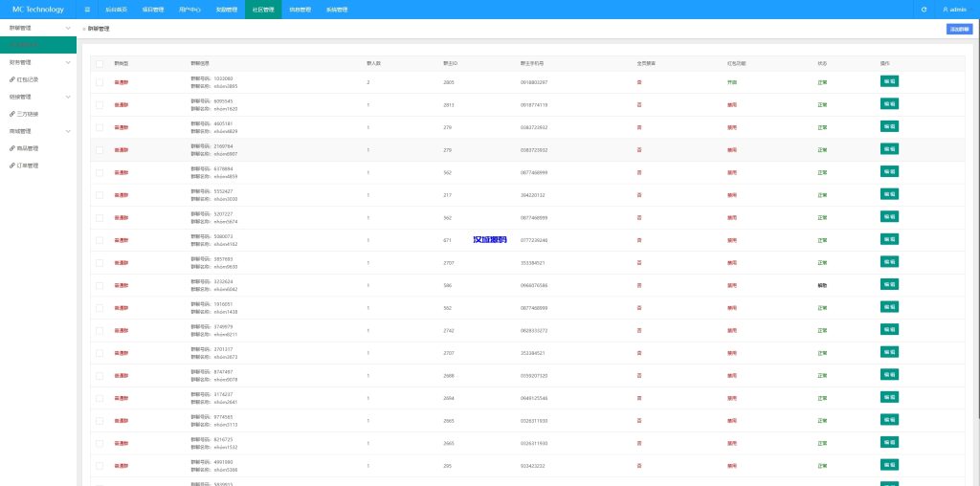Check the row for group name nhóm1620
This screenshot has height=486, width=980.
tap(100, 104)
